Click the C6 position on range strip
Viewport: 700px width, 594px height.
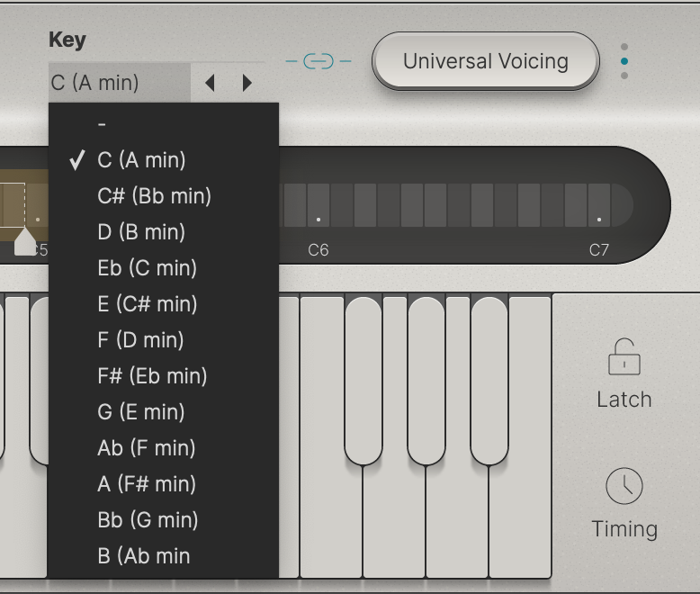(319, 217)
